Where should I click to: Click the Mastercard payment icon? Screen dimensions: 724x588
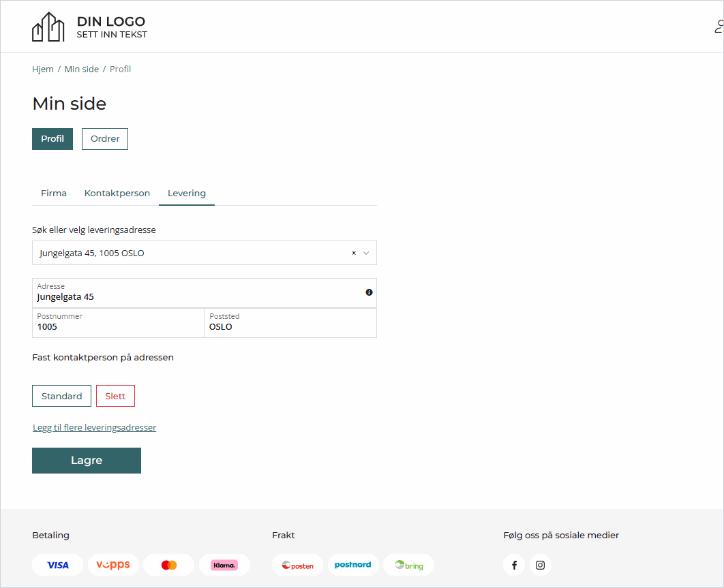coord(169,565)
